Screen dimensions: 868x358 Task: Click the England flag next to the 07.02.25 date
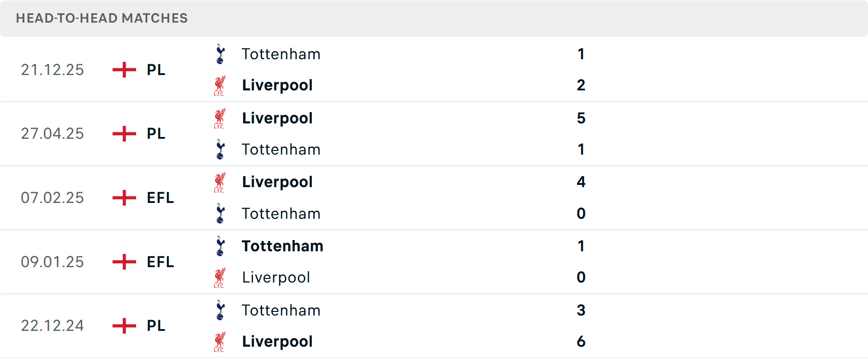coord(123,198)
